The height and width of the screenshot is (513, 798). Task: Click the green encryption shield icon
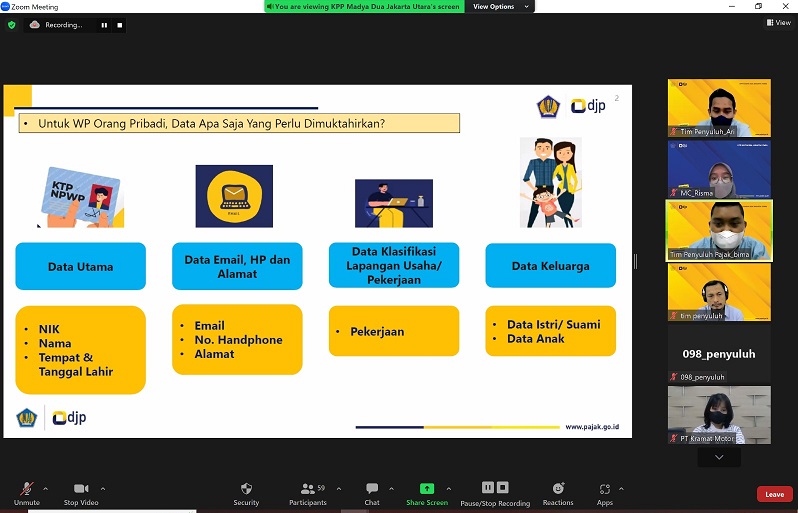12,25
